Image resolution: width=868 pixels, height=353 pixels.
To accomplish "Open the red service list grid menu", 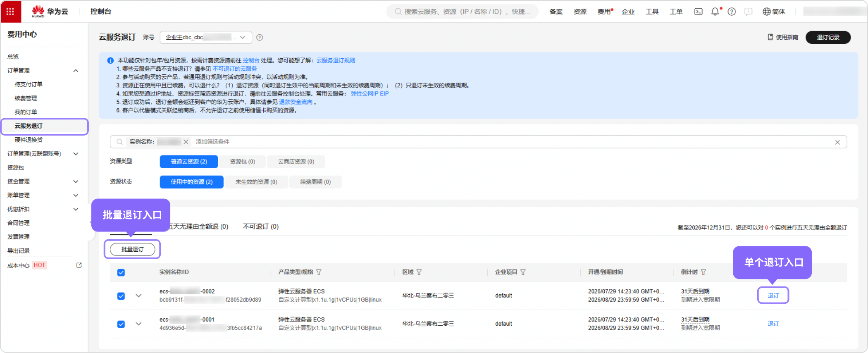I will point(11,12).
